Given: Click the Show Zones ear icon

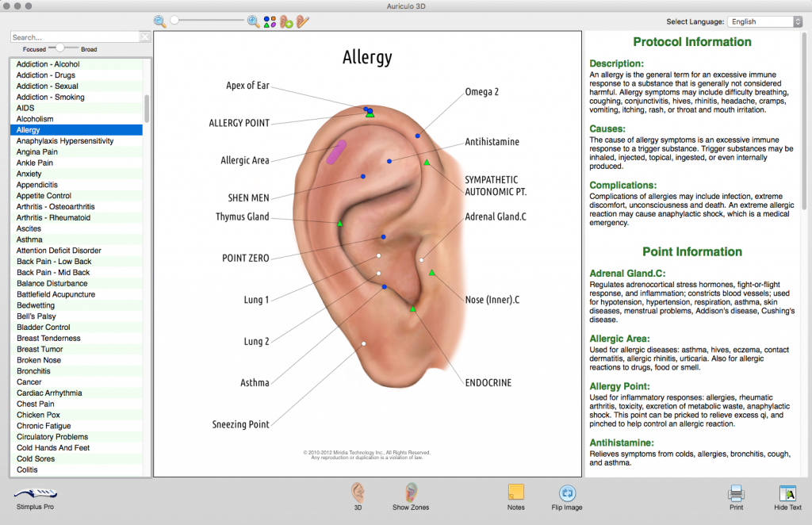Looking at the screenshot, I should (x=411, y=492).
